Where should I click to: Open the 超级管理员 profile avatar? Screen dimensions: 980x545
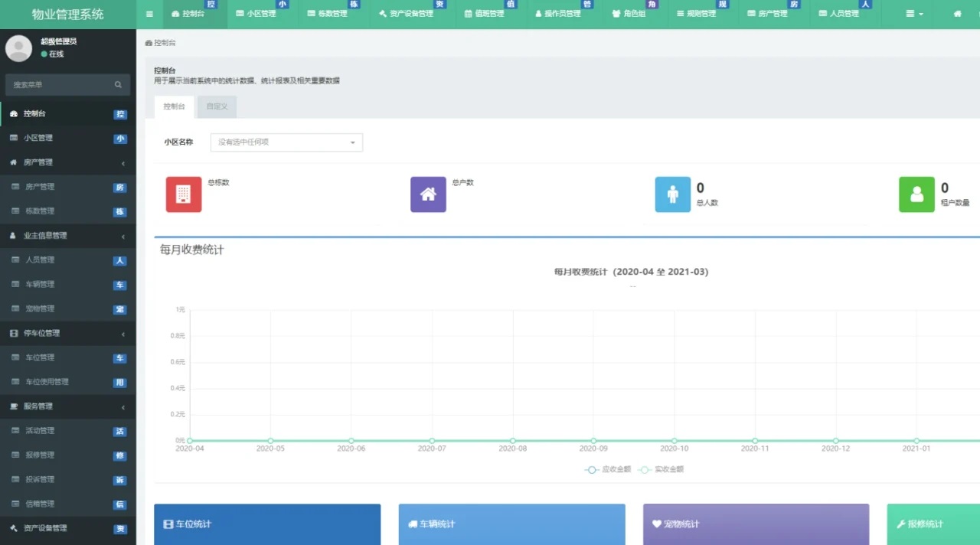[18, 48]
